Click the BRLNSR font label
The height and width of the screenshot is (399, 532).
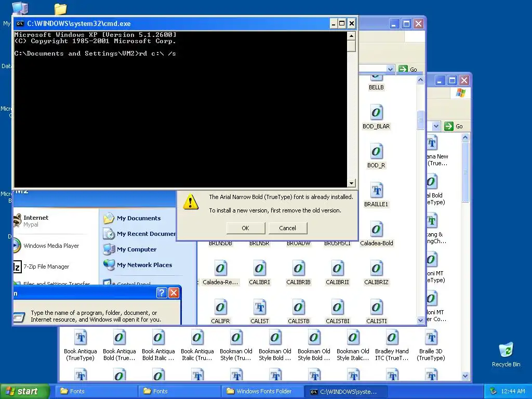click(259, 243)
